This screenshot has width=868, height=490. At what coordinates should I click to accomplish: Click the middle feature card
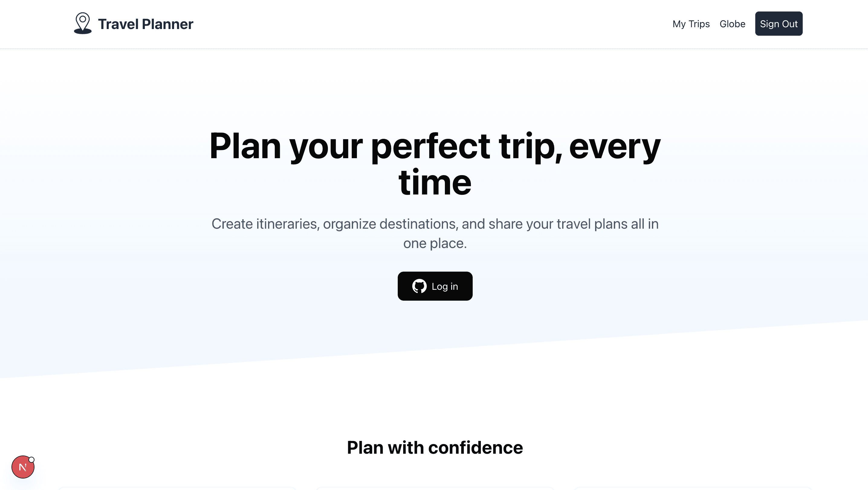point(435,488)
